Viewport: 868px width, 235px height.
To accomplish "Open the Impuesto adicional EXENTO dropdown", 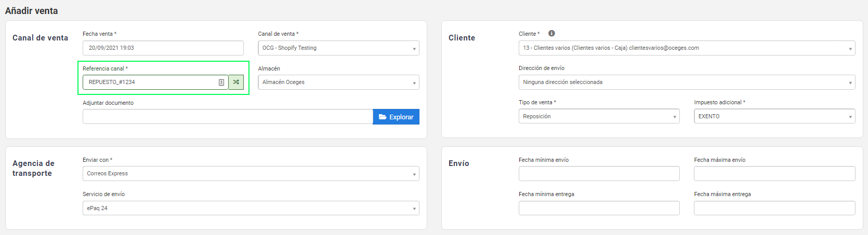I will coord(774,116).
